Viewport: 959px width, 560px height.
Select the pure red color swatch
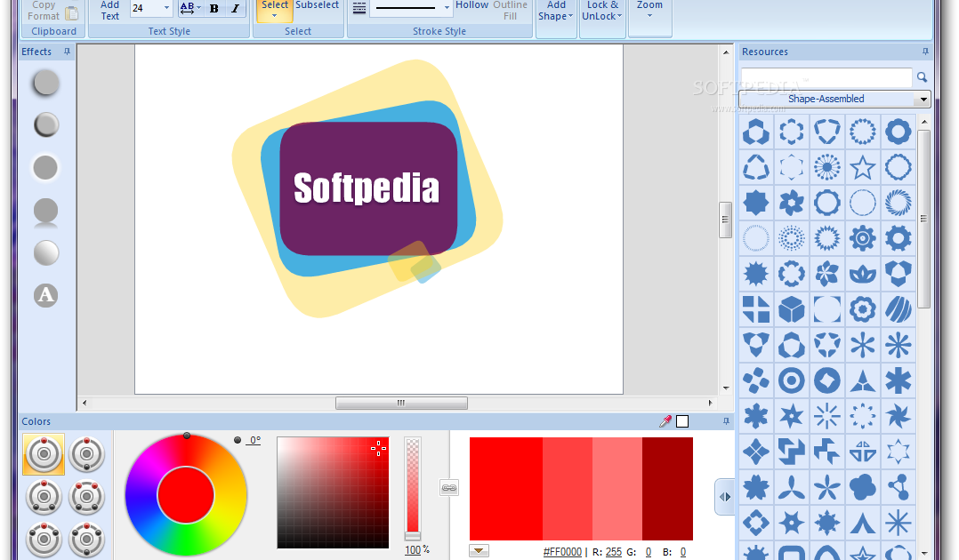click(x=506, y=489)
